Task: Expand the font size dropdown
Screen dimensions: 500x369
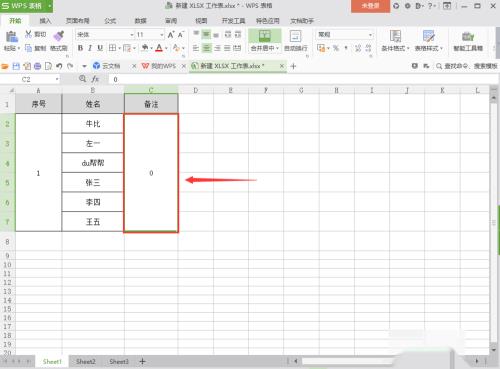Action: click(162, 35)
